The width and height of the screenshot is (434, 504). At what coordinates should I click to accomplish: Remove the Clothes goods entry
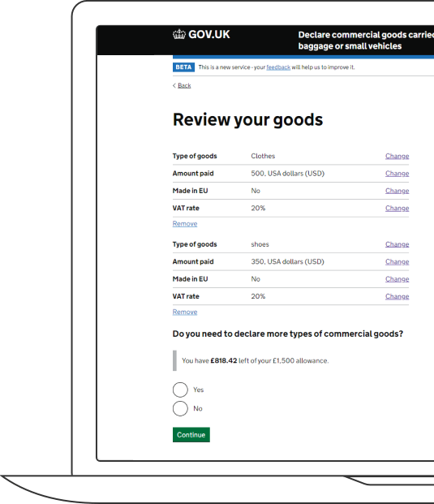[185, 224]
